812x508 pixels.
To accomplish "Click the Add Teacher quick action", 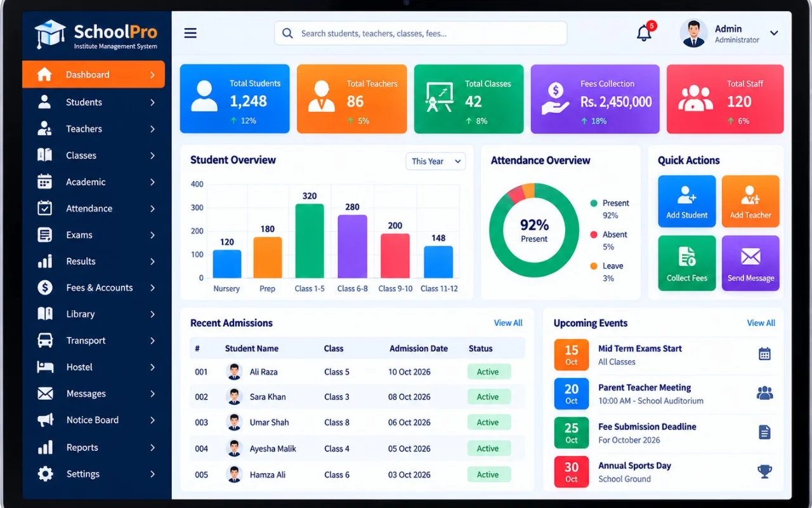I will (x=750, y=201).
